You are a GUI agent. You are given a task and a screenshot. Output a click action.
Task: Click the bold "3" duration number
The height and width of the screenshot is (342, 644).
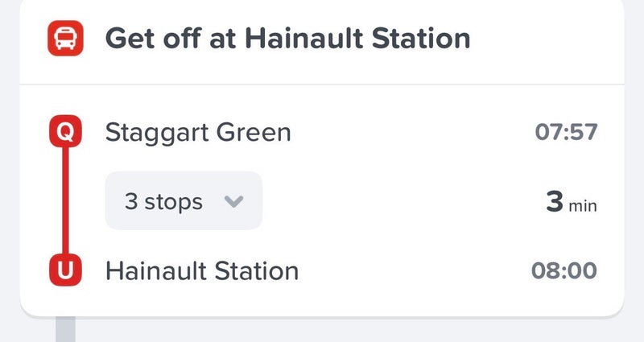(x=555, y=202)
